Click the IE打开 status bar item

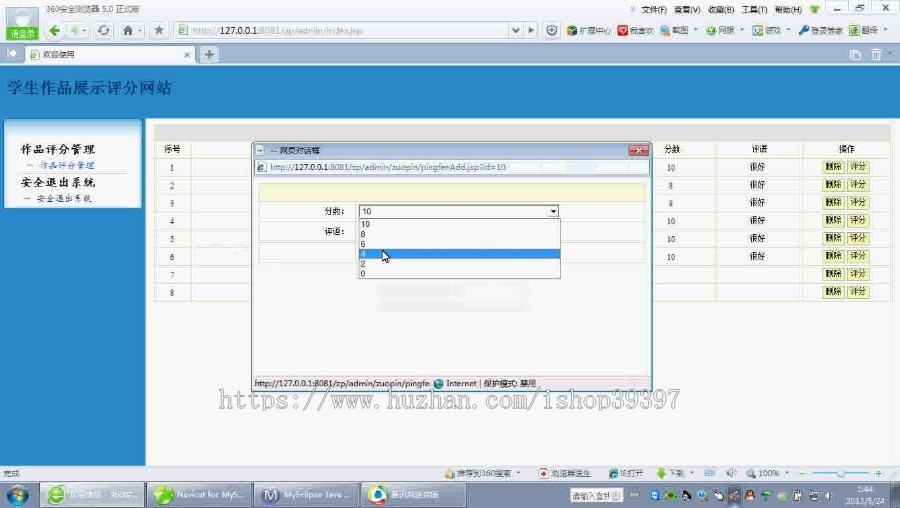(x=626, y=474)
